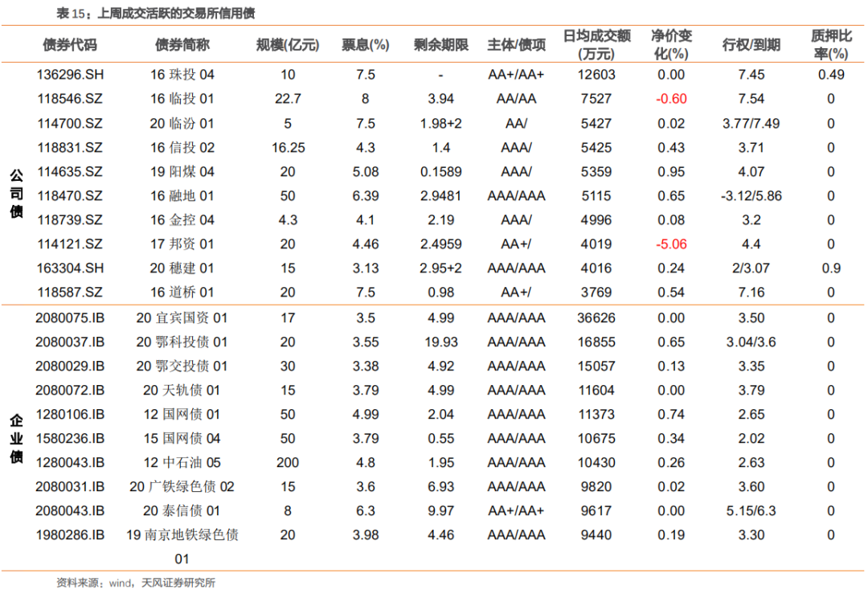Click the coupon value 6.39
The height and width of the screenshot is (602, 868).
tap(366, 196)
